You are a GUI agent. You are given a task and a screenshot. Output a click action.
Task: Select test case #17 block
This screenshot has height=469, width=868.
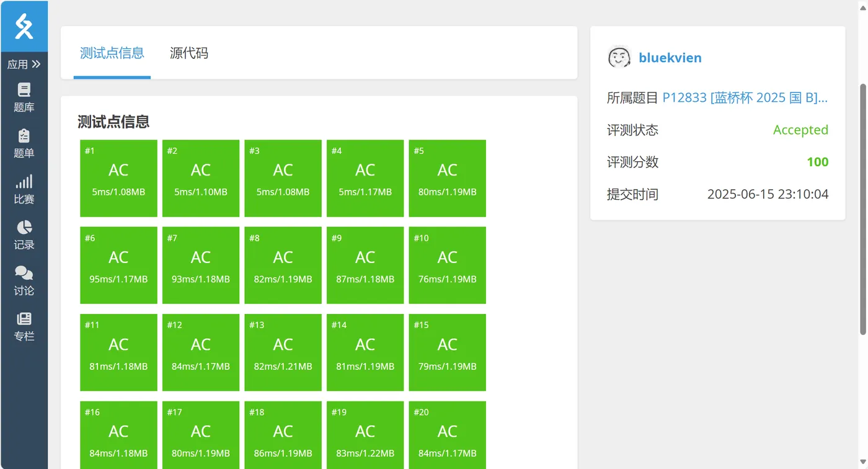[201, 435]
